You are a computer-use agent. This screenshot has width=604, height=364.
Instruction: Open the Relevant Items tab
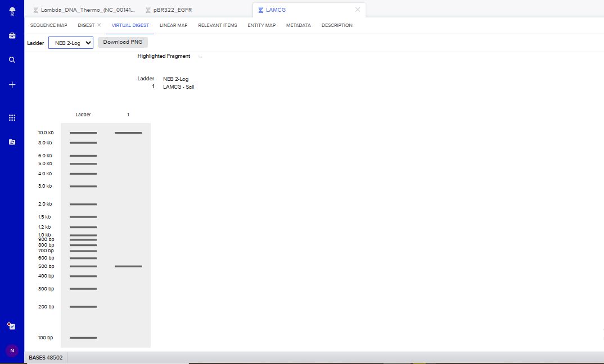(217, 25)
